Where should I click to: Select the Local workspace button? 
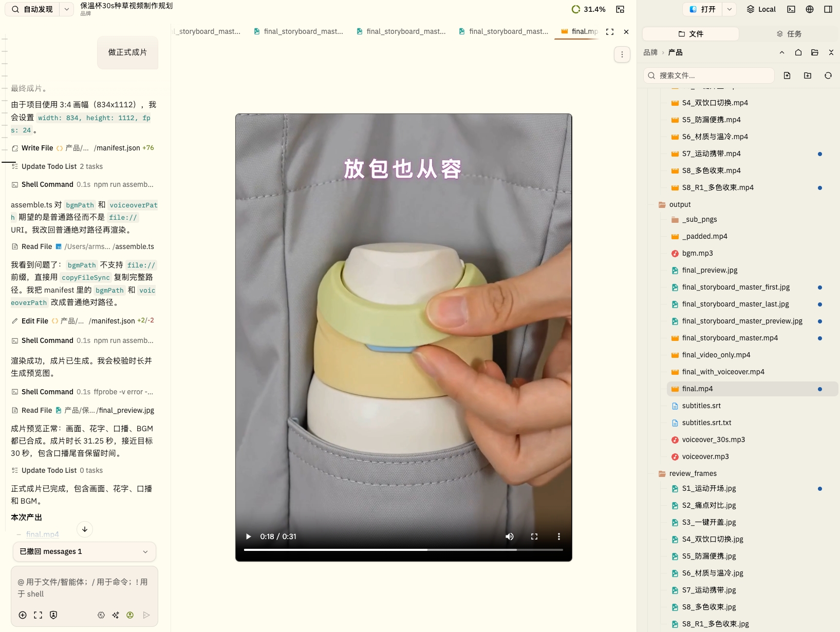tap(761, 9)
